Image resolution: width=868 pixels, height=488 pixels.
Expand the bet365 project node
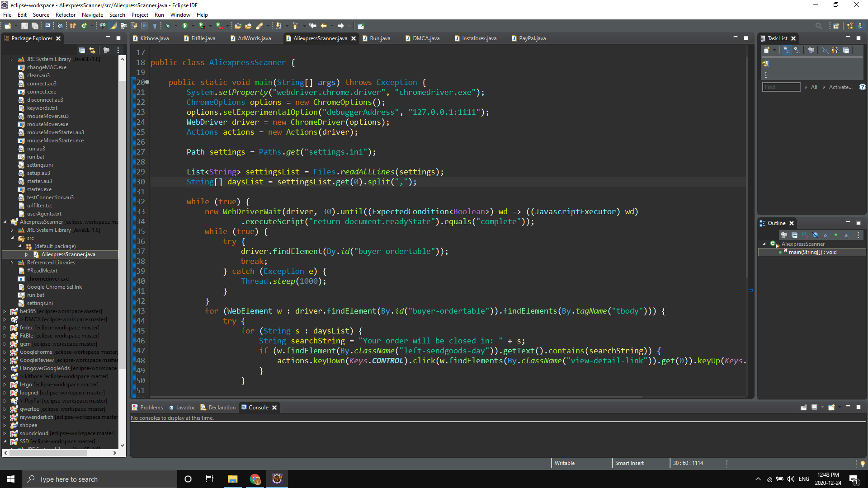point(5,311)
